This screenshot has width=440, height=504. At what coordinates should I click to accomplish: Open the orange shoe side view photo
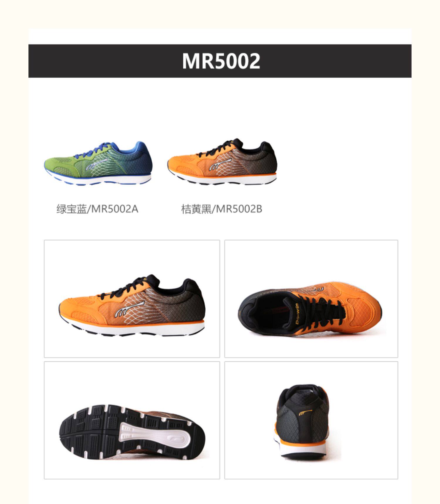pyautogui.click(x=132, y=299)
